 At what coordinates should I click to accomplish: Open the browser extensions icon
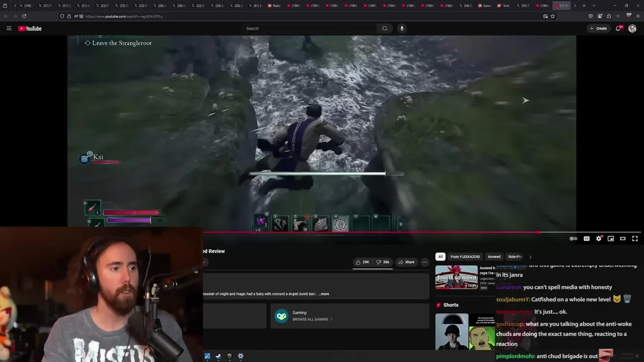(609, 16)
